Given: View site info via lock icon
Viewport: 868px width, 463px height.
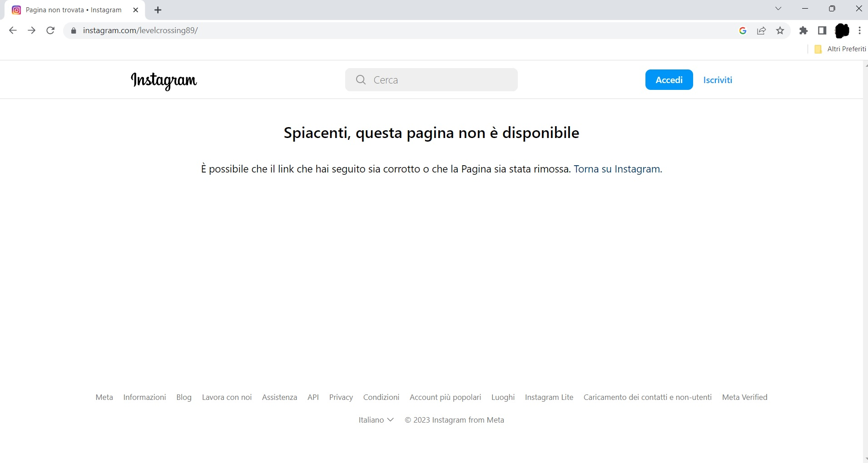Looking at the screenshot, I should (74, 30).
